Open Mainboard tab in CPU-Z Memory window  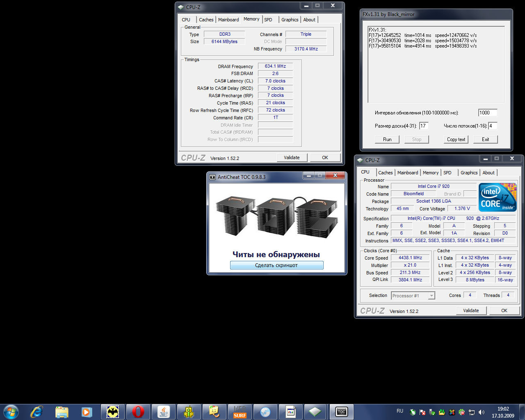[228, 20]
